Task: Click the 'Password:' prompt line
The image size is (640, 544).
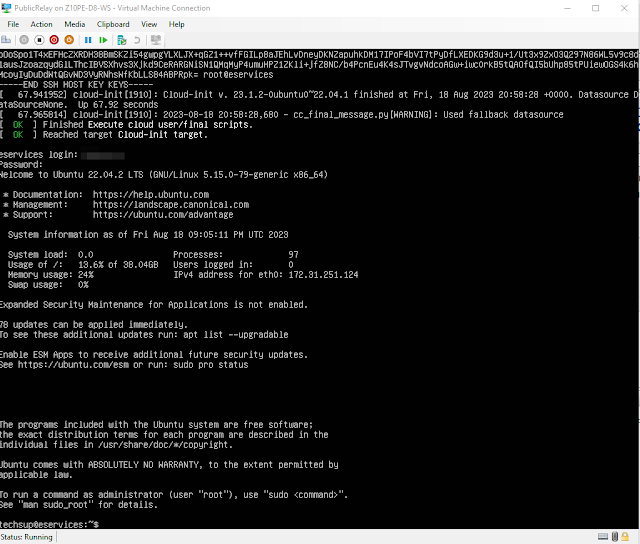Action: coord(21,165)
